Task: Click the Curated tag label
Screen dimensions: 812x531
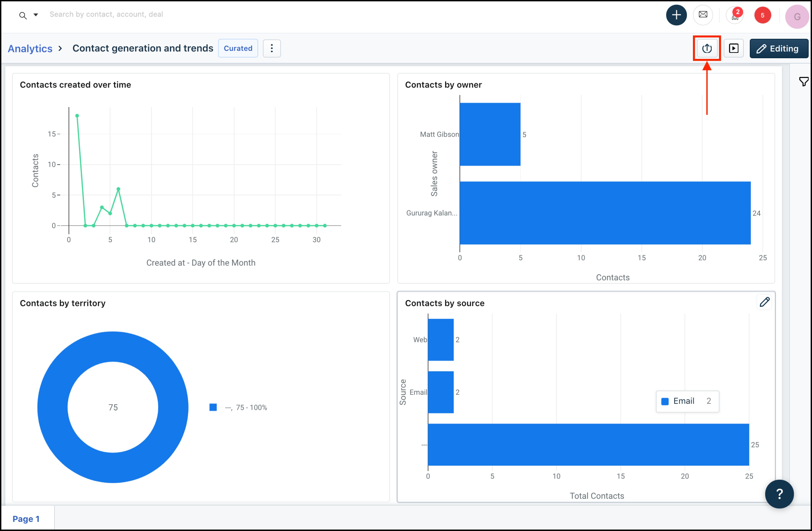Action: coord(238,48)
